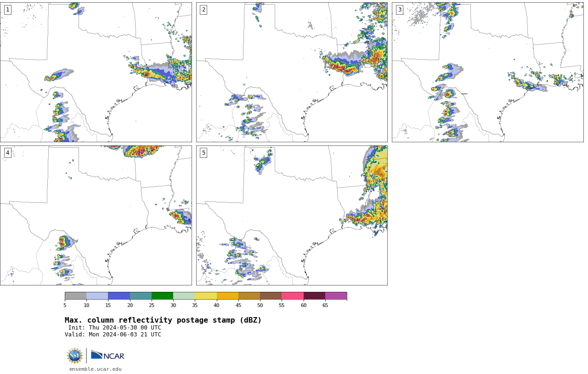Click the pale green 30-35 dBZ swatch
The height and width of the screenshot is (374, 588).
click(184, 296)
